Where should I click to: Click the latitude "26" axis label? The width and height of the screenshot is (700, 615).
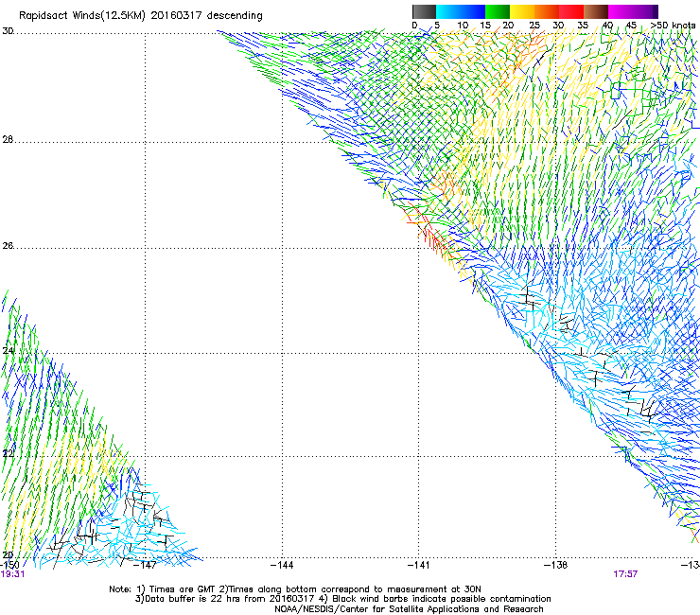click(x=8, y=246)
